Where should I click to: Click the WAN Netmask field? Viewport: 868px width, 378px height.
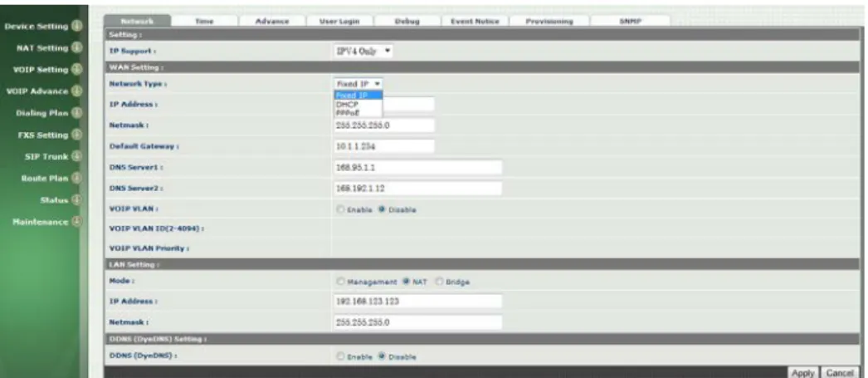(x=384, y=125)
